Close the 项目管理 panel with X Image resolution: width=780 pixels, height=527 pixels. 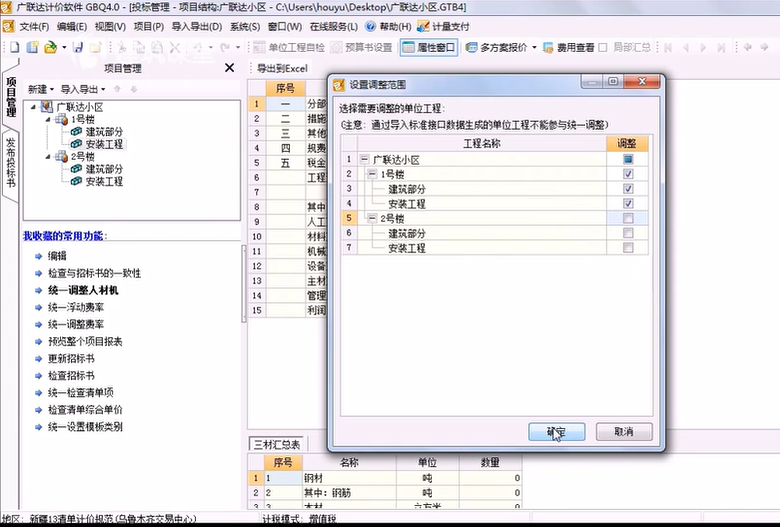pos(229,68)
